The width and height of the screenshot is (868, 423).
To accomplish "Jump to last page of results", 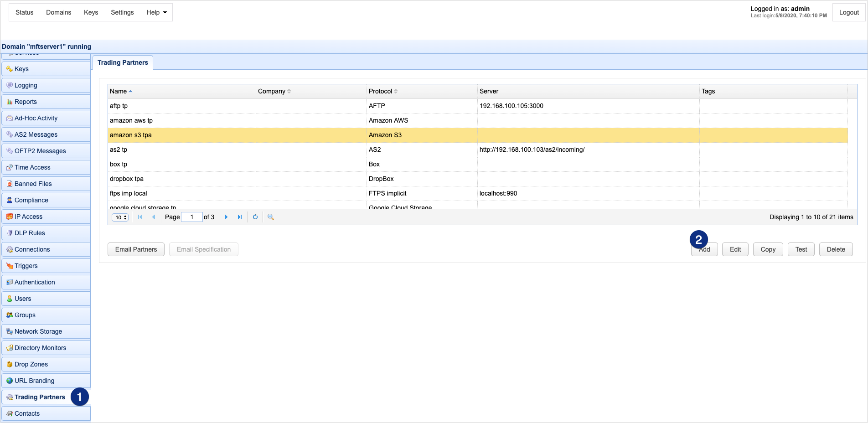I will coord(240,217).
